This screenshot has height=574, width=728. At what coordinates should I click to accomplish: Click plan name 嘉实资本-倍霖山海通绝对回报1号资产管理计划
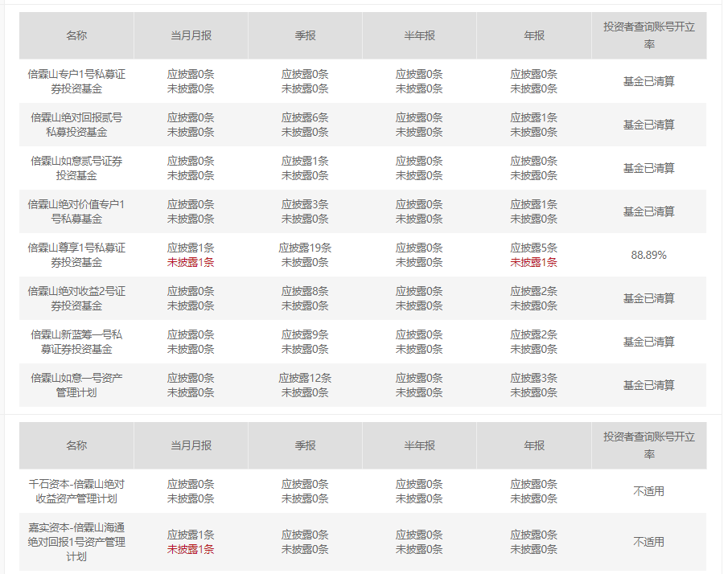pos(76,542)
